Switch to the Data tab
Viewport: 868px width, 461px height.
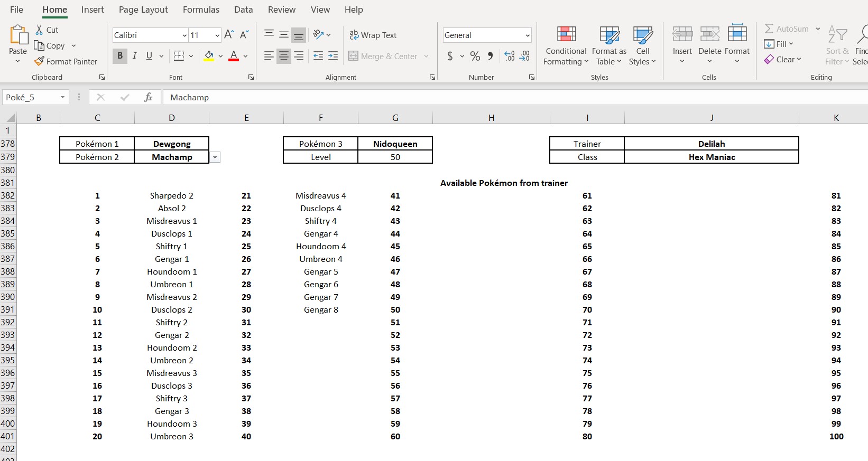(x=243, y=10)
